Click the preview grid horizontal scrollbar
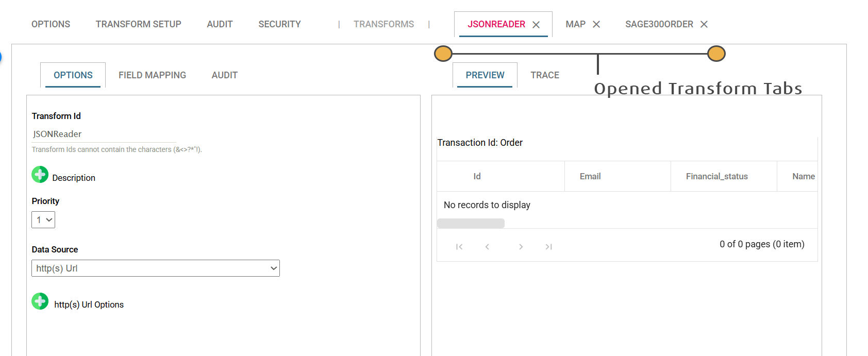The width and height of the screenshot is (868, 356). pyautogui.click(x=471, y=224)
